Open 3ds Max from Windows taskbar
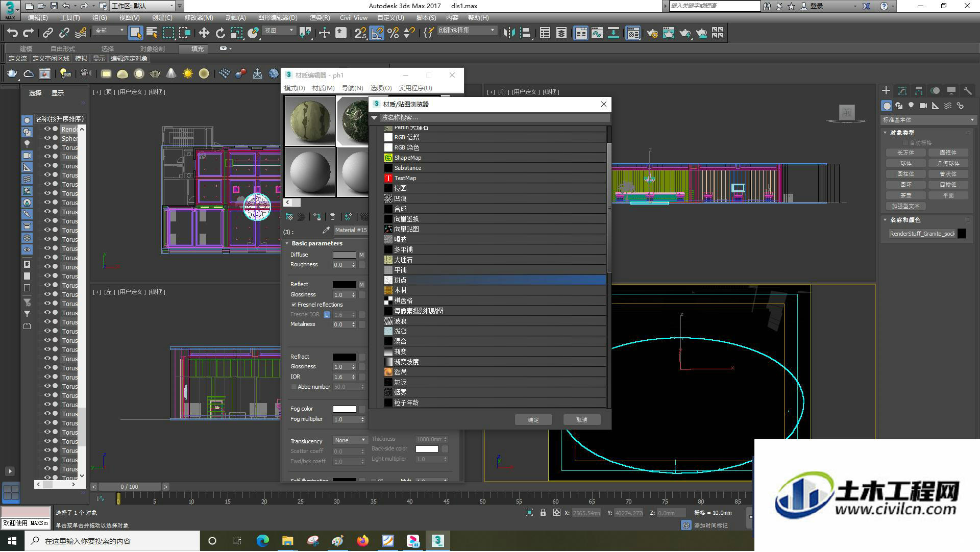The image size is (980, 552). (437, 541)
